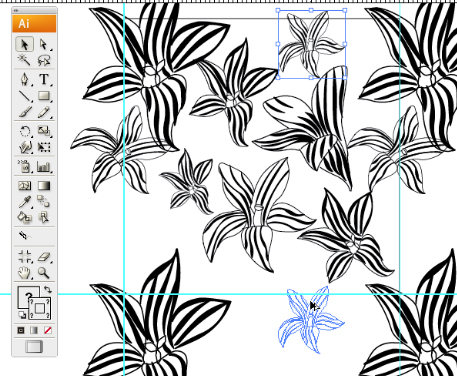Choose the Free Transform tool
Screen dimensions: 457x376
(x=44, y=147)
